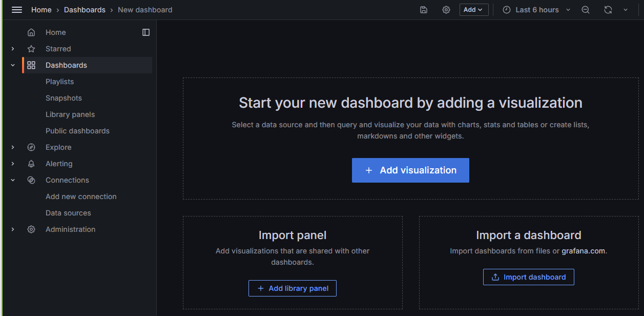Viewport: 644px width, 316px height.
Task: Click Home in the breadcrumb
Action: (41, 10)
